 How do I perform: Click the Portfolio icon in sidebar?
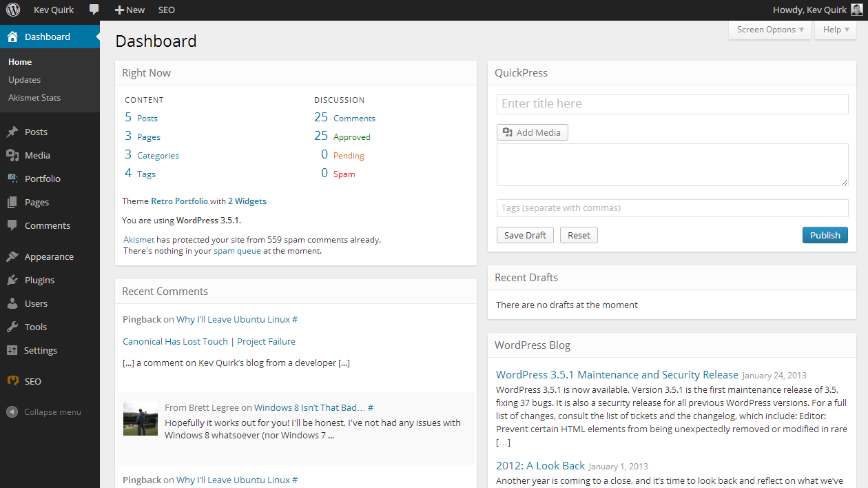[12, 179]
